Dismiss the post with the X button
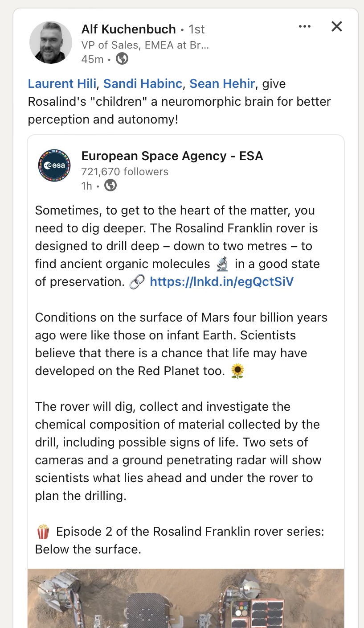 [x=337, y=27]
